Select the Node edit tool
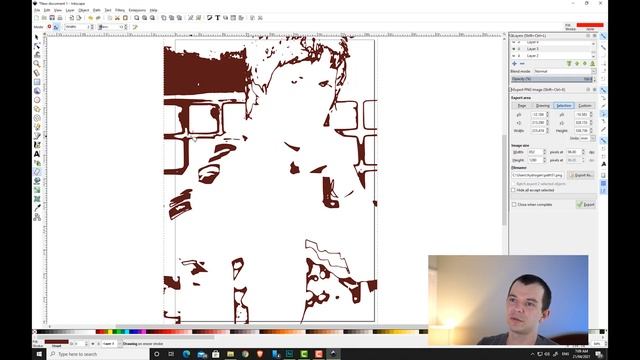This screenshot has height=360, width=640. [37, 46]
